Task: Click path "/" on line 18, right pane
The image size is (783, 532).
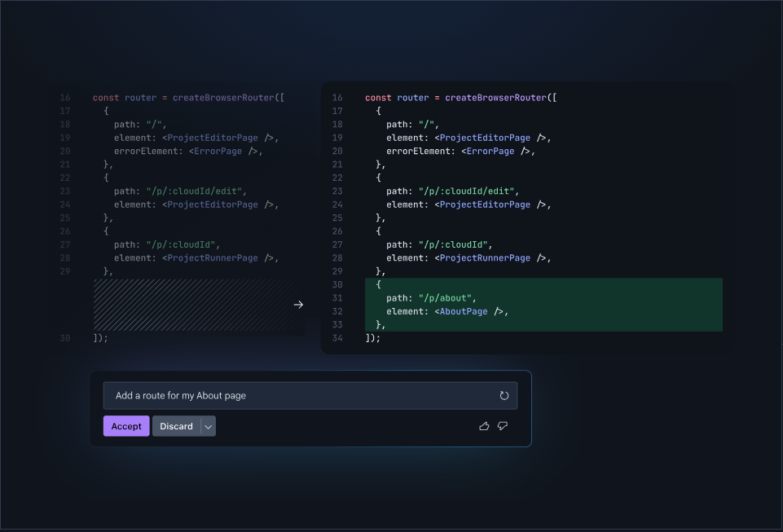Action: pos(412,125)
